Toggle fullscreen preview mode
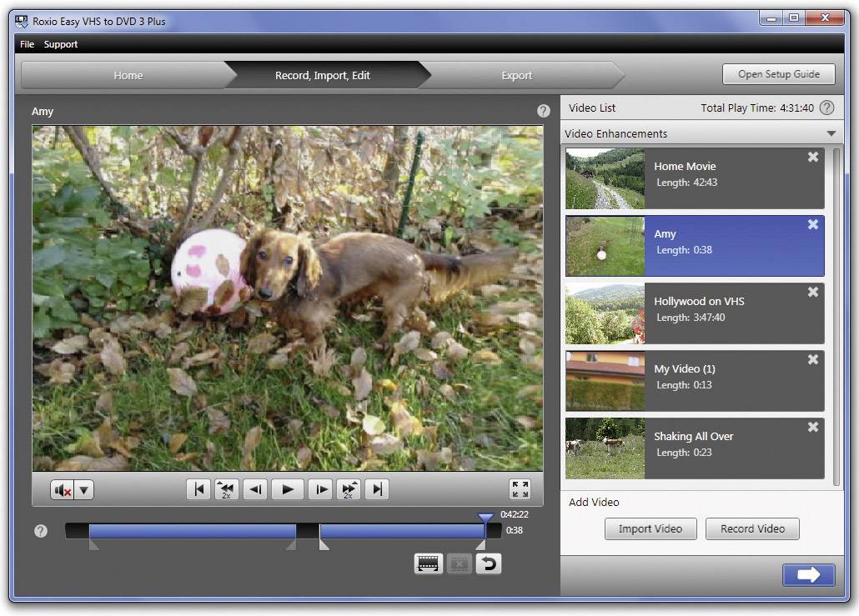 coord(520,489)
